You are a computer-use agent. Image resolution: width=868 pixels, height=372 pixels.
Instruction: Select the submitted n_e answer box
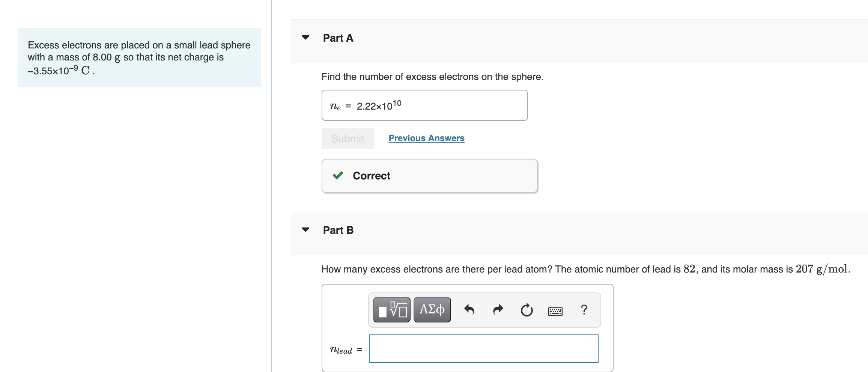click(x=424, y=105)
